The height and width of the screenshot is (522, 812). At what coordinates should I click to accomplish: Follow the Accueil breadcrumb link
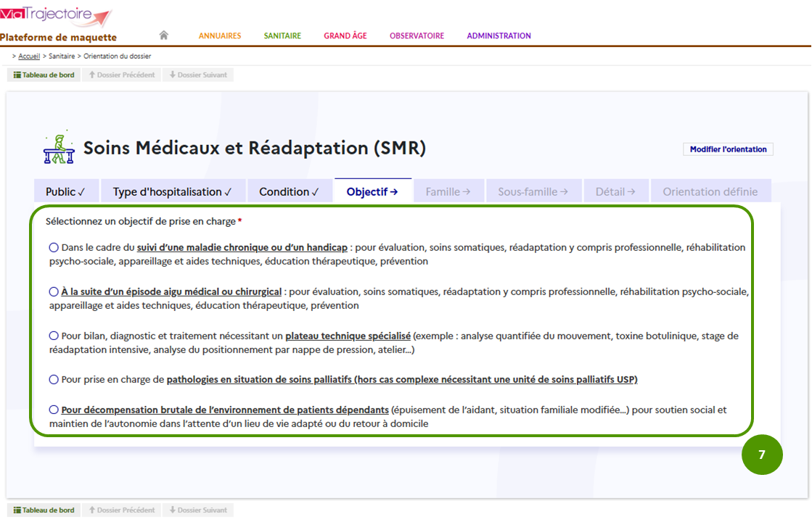(x=29, y=56)
